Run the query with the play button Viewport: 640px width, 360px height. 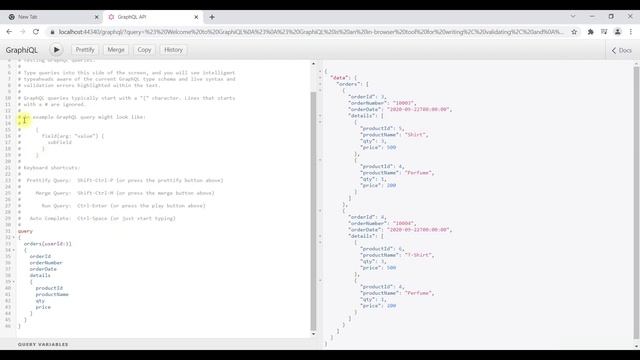(x=56, y=50)
